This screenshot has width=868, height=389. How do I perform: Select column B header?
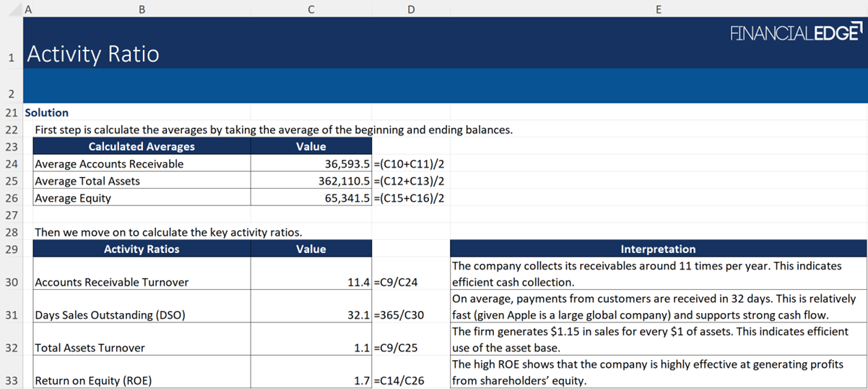(x=142, y=9)
